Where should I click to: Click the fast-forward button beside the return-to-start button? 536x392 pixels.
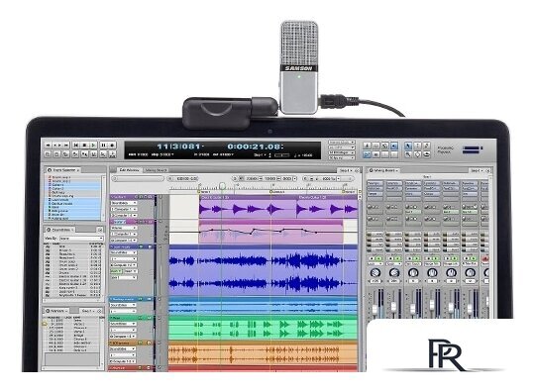(x=66, y=146)
